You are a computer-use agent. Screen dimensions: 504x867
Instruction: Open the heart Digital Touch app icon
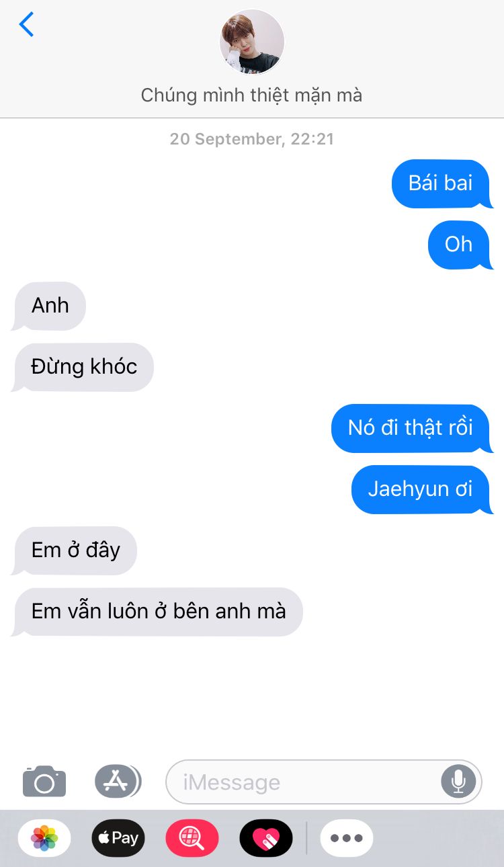click(x=266, y=838)
